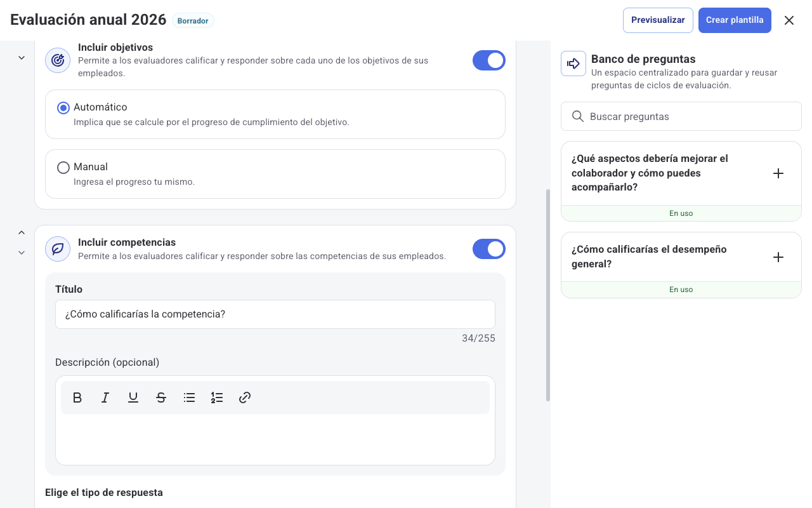Click 'En uso' under the desempeño general question
Viewport: 812px width, 508px height.
click(x=681, y=290)
